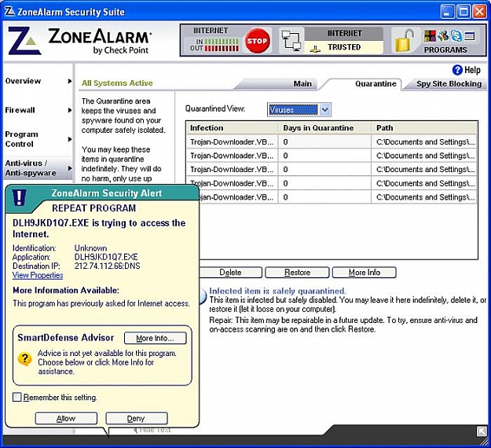Expand the Anti-virus / Anti-spyware arrow

point(70,168)
